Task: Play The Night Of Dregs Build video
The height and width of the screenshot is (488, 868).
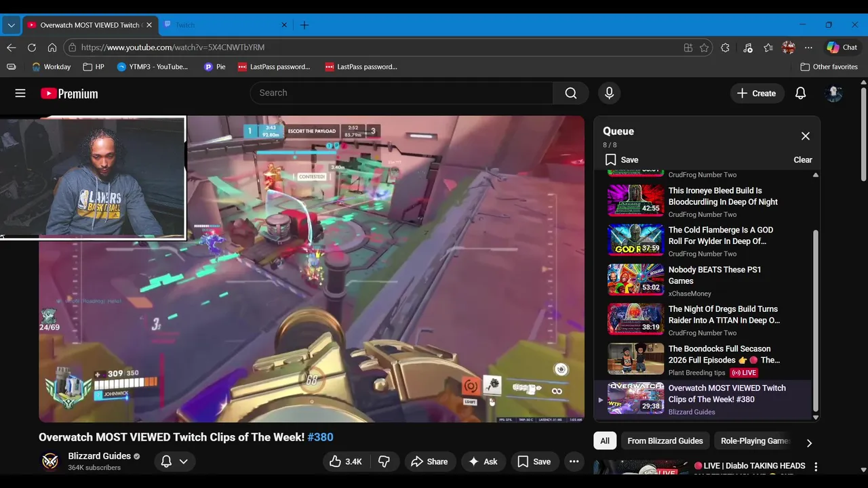Action: [x=703, y=320]
